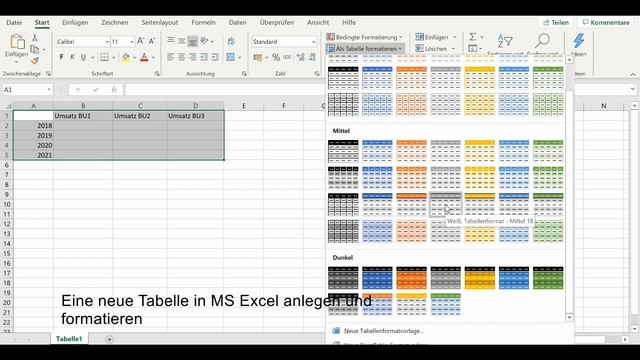This screenshot has height=360, width=640.
Task: Click the center horizontally icon
Action: click(182, 57)
